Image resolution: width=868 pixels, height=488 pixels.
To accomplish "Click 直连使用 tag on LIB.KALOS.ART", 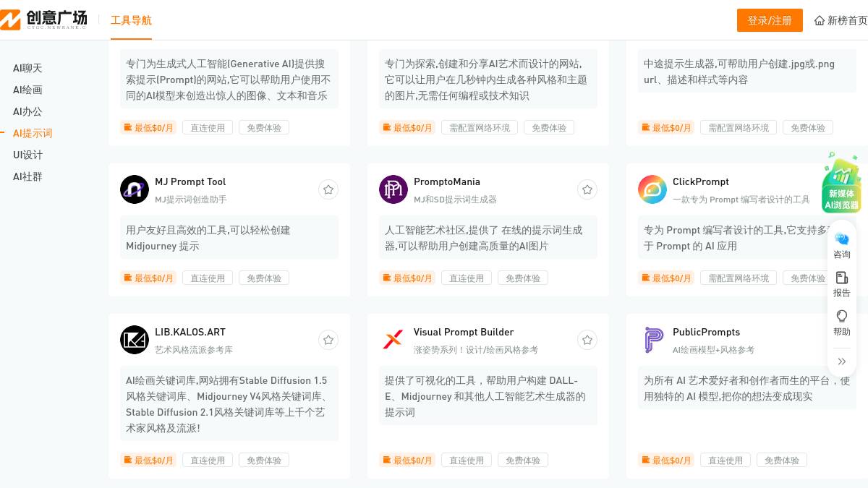I will click(208, 460).
